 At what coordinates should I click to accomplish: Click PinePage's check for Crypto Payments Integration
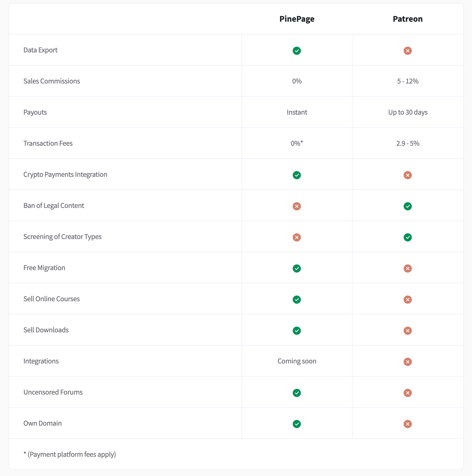pyautogui.click(x=297, y=175)
